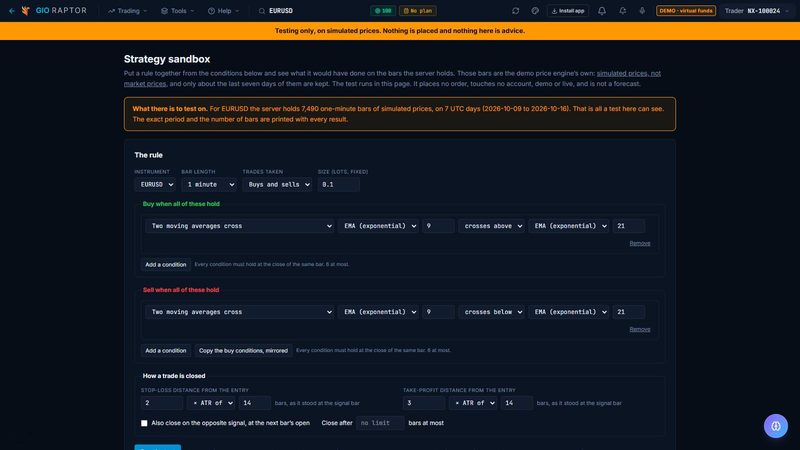Click the stop-loss multiplier field showing 2
This screenshot has height=450, width=800.
coord(162,403)
